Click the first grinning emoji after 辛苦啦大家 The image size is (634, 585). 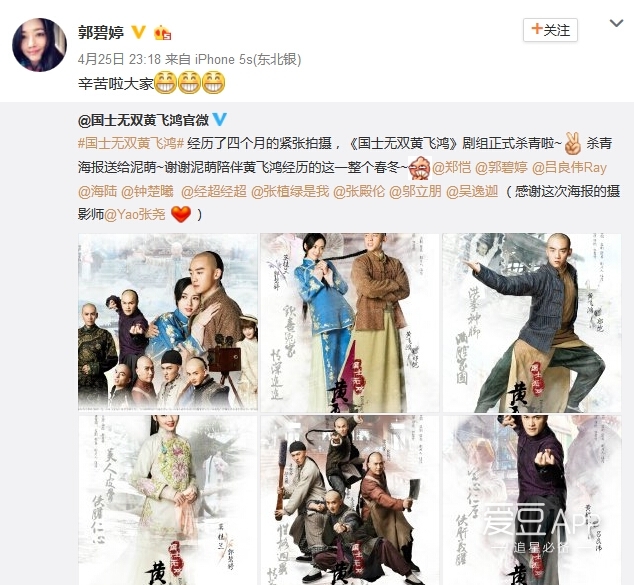pyautogui.click(x=165, y=82)
